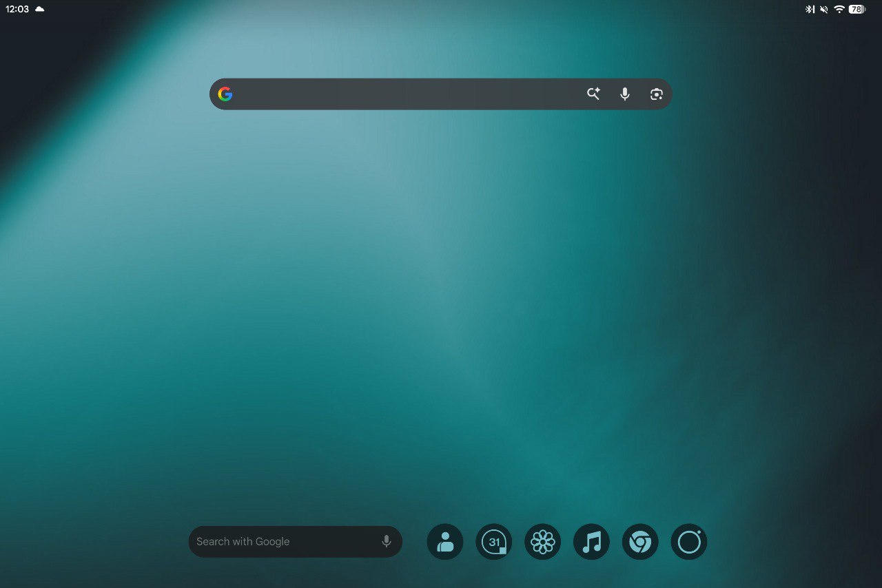The image size is (882, 588).
Task: Open the Calendar app showing 31
Action: point(493,542)
